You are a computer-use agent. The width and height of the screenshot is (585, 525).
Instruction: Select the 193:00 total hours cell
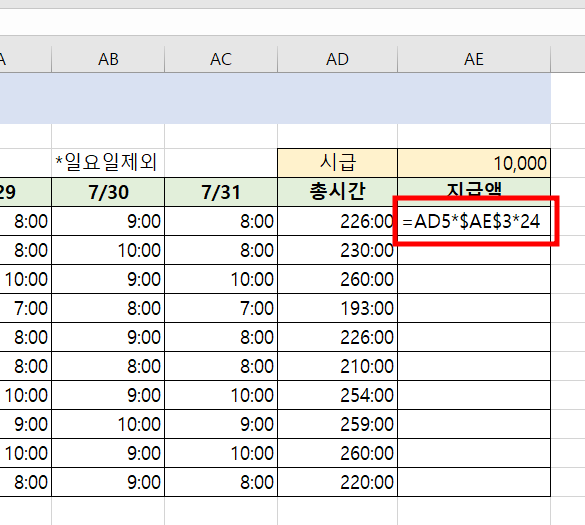337,308
